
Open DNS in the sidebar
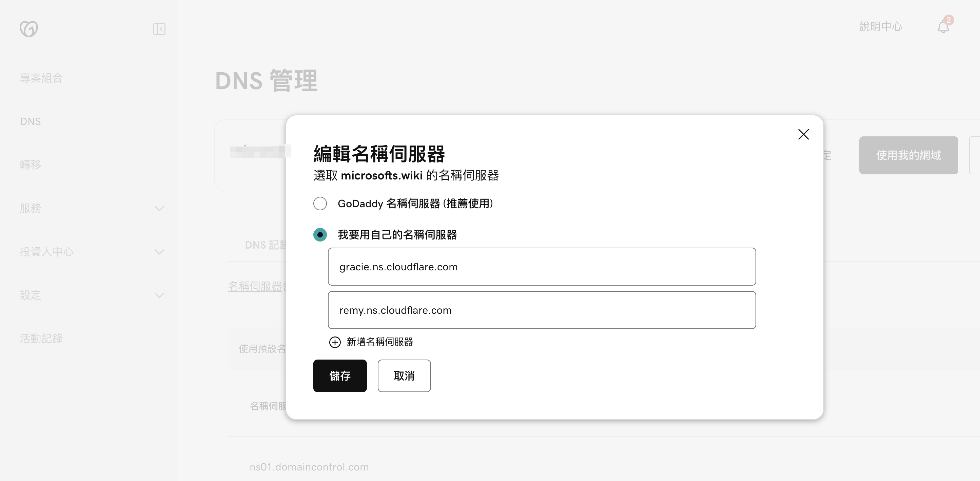(31, 121)
